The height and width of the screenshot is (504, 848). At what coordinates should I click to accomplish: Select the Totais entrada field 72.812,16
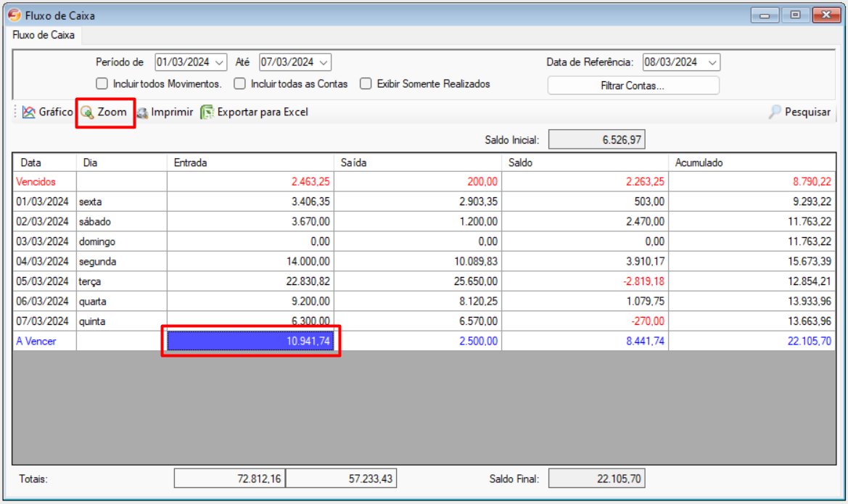(229, 479)
